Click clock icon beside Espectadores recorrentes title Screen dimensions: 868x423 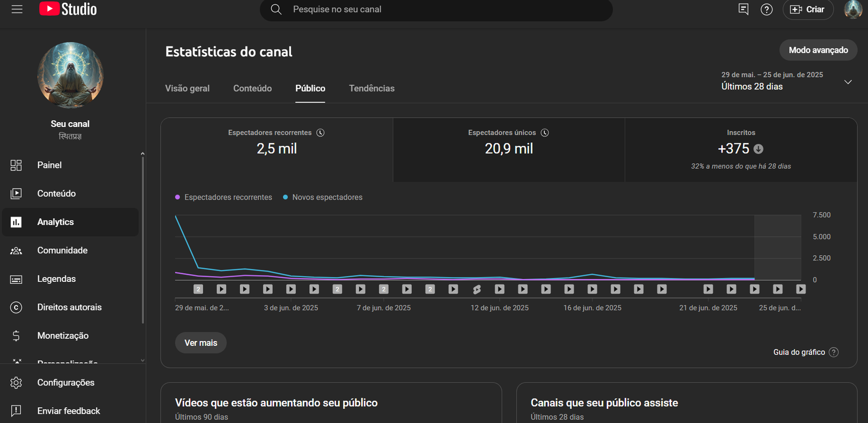click(321, 132)
